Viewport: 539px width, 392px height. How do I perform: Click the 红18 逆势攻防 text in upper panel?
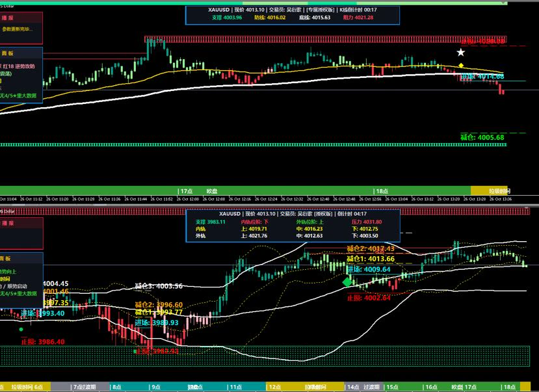(x=19, y=66)
